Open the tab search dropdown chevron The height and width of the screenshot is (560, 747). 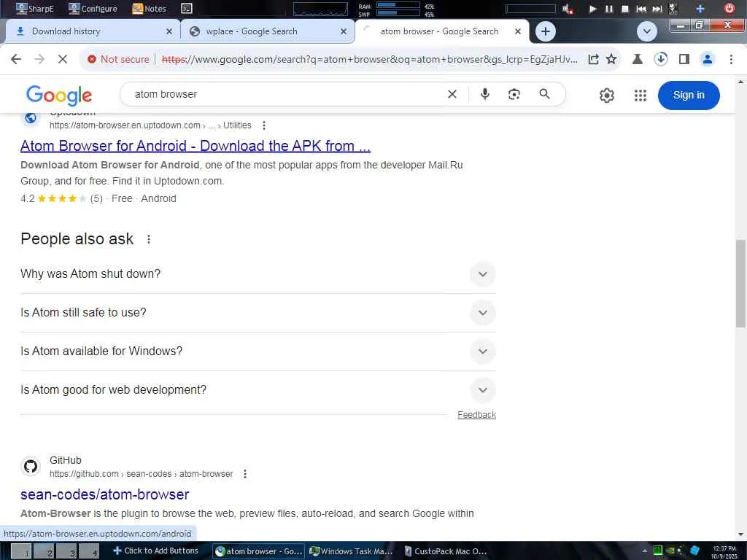(647, 31)
